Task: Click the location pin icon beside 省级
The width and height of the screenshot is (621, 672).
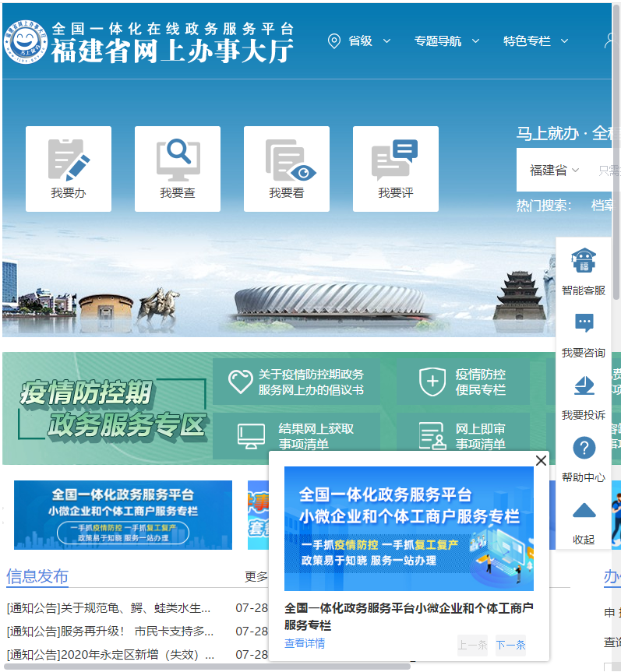Action: [334, 41]
